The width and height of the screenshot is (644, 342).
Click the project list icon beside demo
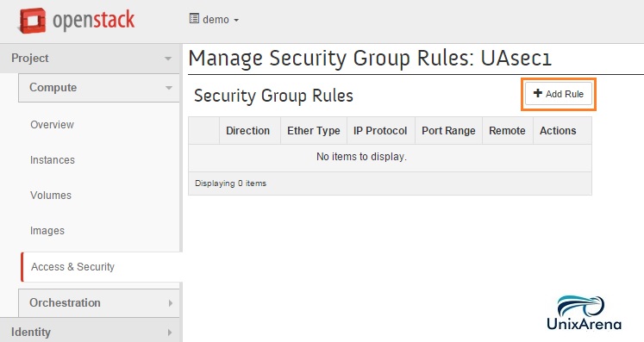[x=194, y=18]
